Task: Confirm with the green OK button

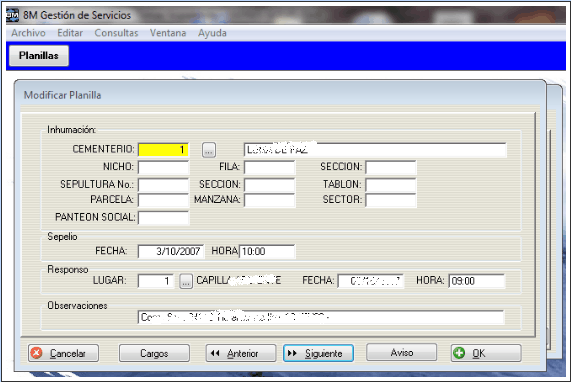Action: (x=486, y=353)
